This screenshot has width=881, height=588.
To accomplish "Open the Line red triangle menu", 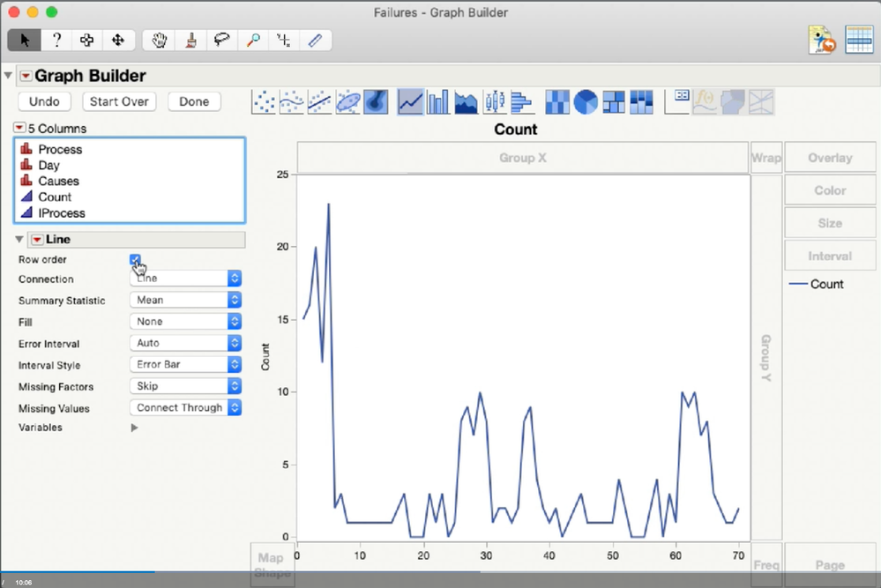I will coord(37,240).
